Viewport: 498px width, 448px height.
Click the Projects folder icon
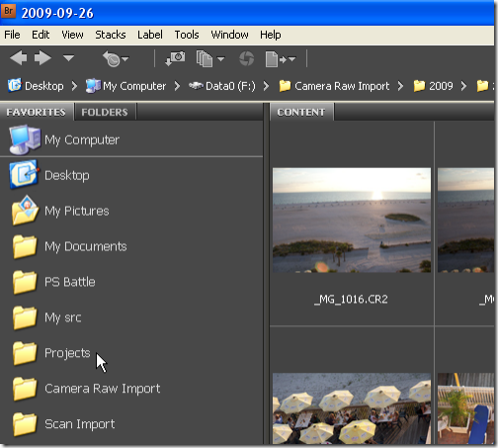[25, 353]
